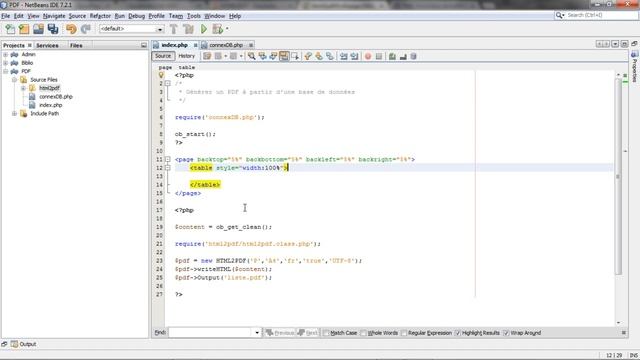Enable the Regular Expression checkbox
Screen dimensions: 640x360
(404, 333)
